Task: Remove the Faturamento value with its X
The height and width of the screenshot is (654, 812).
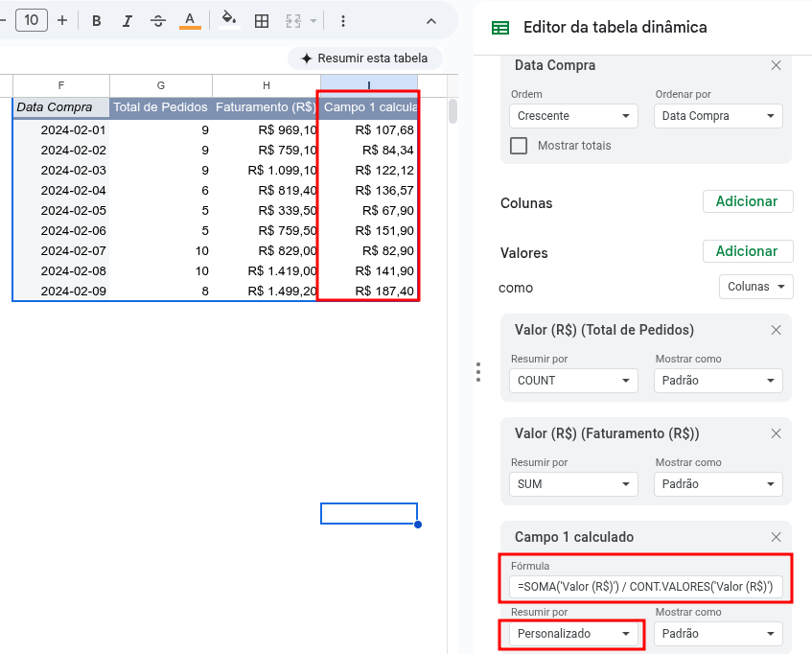Action: tap(776, 433)
